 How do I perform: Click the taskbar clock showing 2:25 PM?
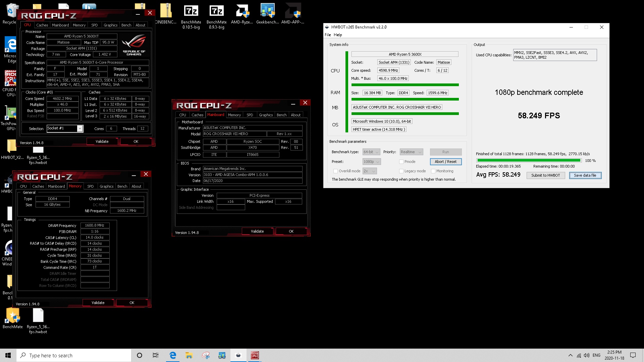click(614, 355)
